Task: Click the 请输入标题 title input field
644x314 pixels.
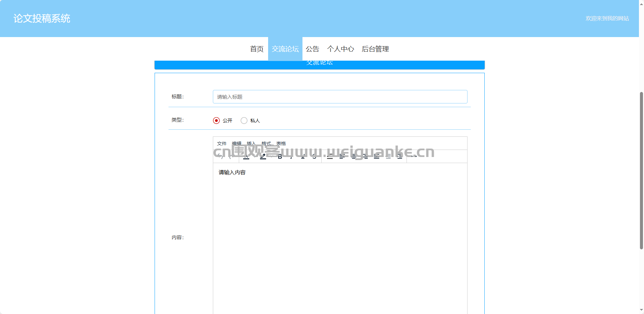Action: 340,97
